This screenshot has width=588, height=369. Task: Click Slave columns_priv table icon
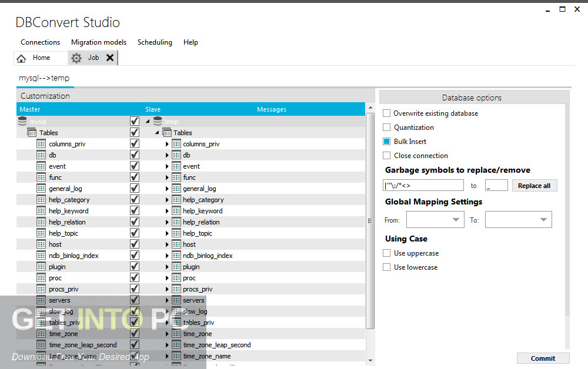point(176,144)
